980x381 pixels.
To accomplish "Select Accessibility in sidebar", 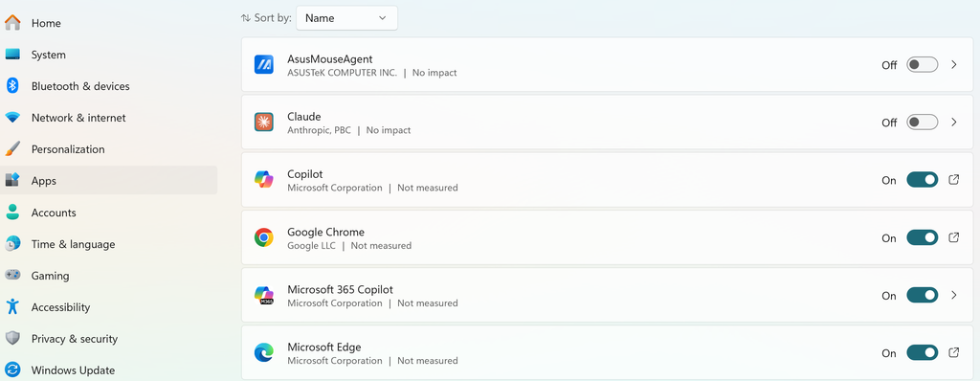I will [x=109, y=306].
